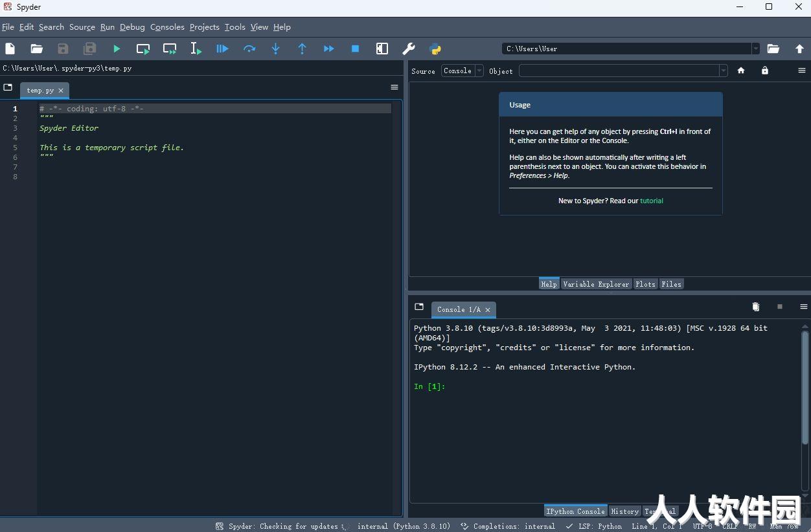
Task: Switch to the History tab
Action: click(x=625, y=511)
